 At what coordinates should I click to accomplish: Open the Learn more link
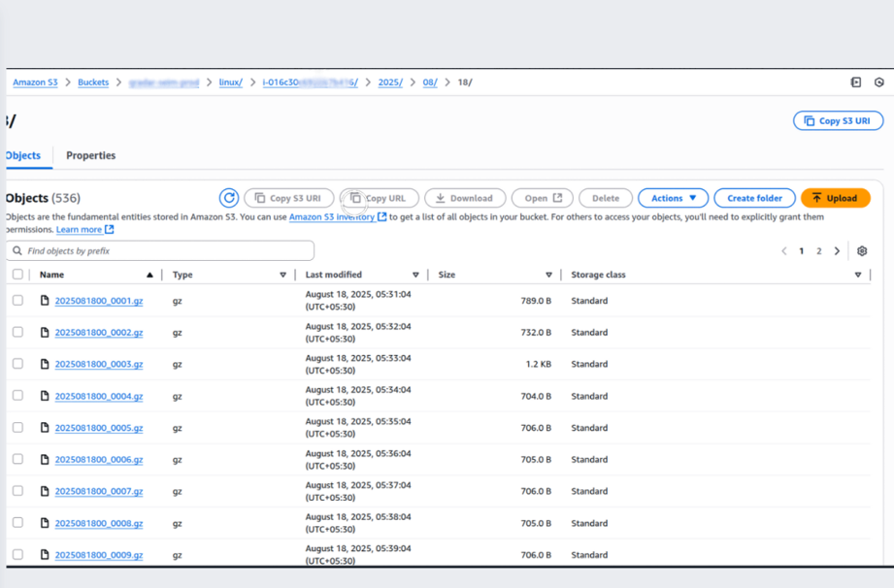pos(79,229)
